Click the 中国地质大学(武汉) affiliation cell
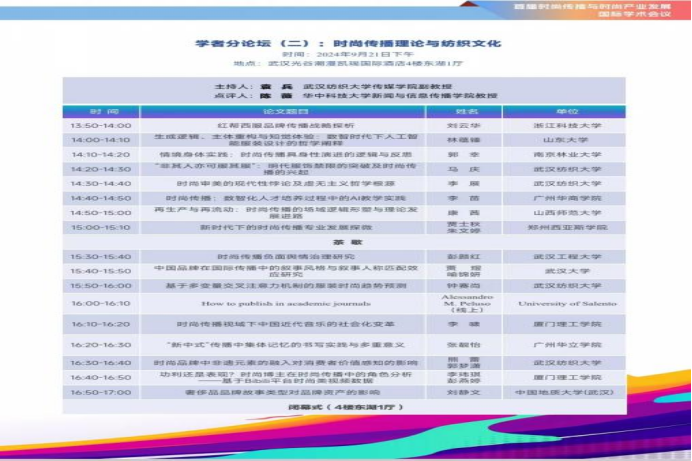The image size is (692, 461). (567, 393)
